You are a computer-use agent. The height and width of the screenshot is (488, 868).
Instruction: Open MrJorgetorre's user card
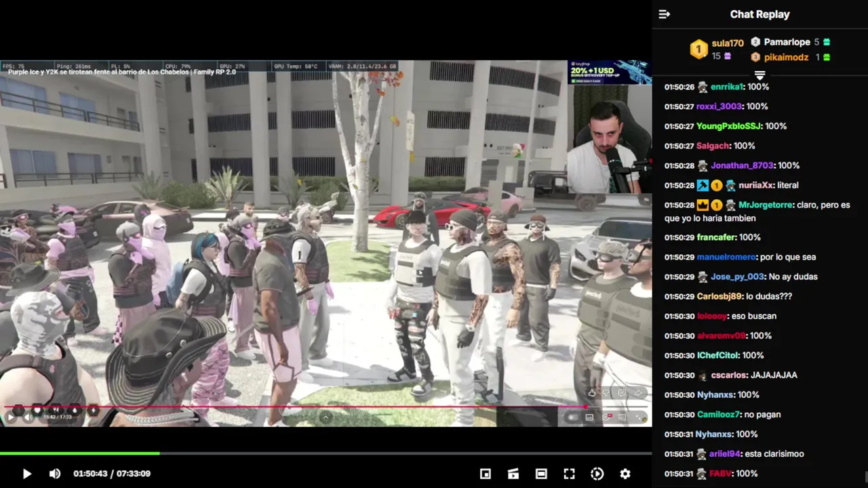(x=766, y=205)
